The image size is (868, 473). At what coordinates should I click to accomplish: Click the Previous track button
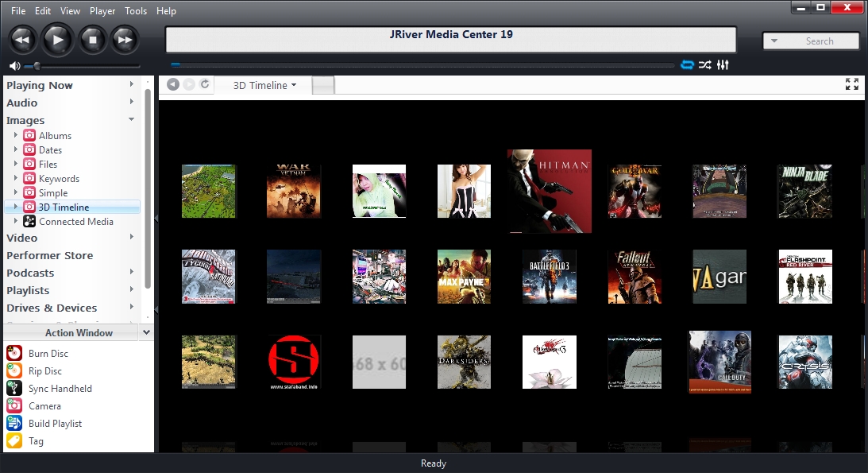[23, 40]
